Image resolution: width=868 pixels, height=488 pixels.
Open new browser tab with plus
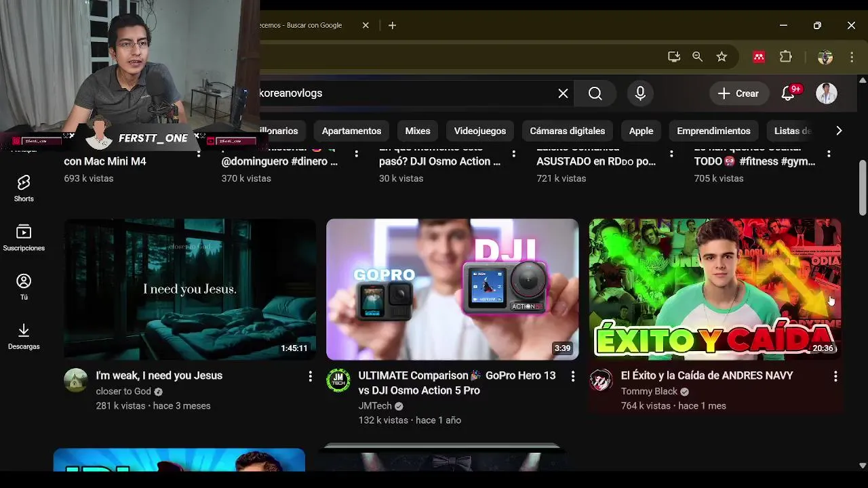click(392, 26)
